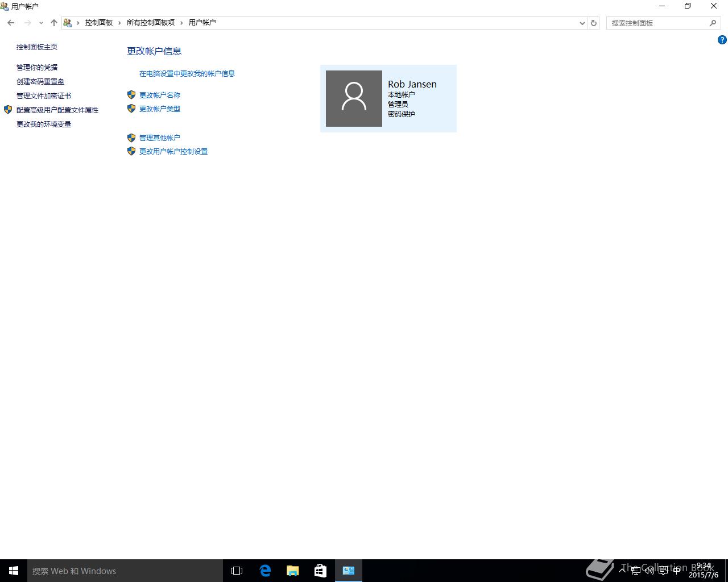Viewport: 728px width, 582px height.
Task: Expand the chevron after 控制面板 in breadcrumb
Action: point(120,23)
